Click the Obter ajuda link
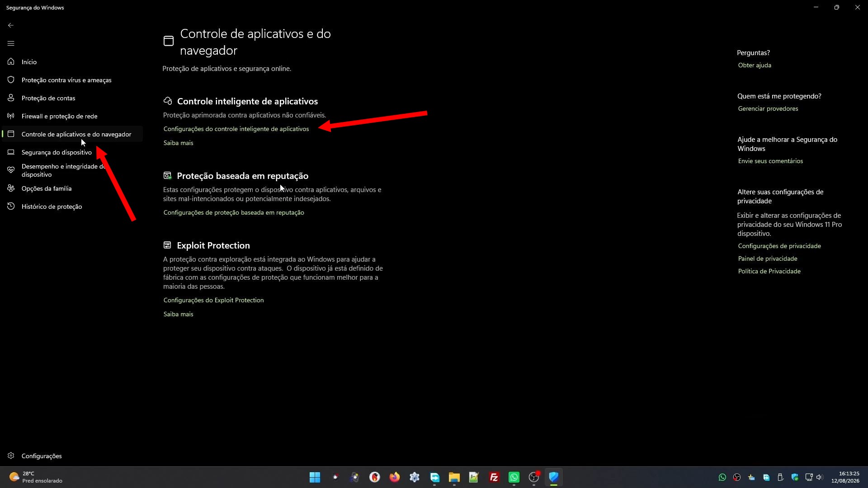This screenshot has width=868, height=488. point(755,65)
